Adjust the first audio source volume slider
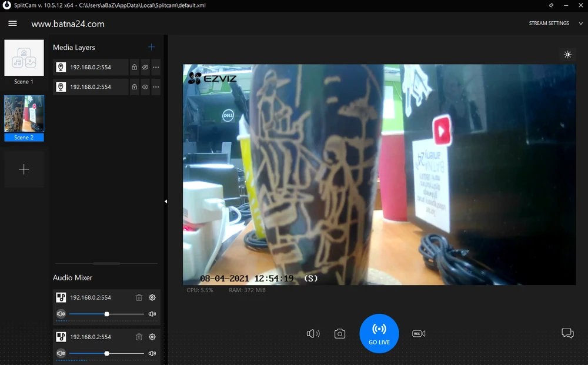This screenshot has height=365, width=588. (106, 314)
